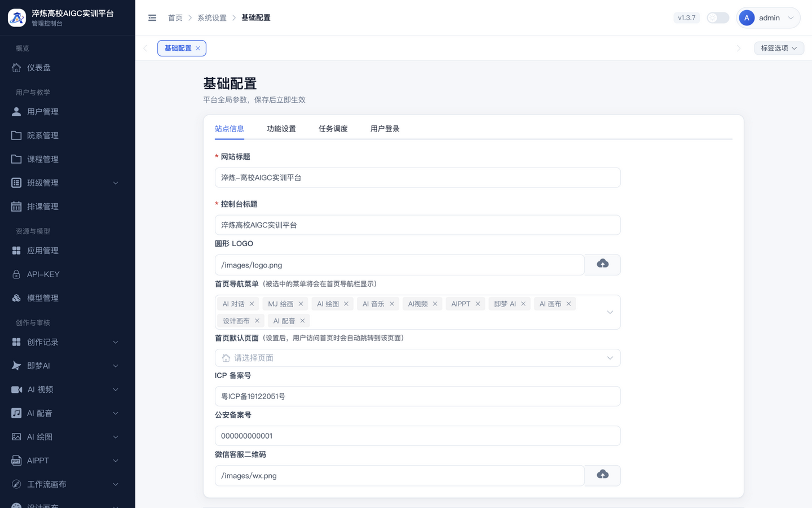812x508 pixels.
Task: Edit the 公安备案号 input field
Action: coord(418,436)
